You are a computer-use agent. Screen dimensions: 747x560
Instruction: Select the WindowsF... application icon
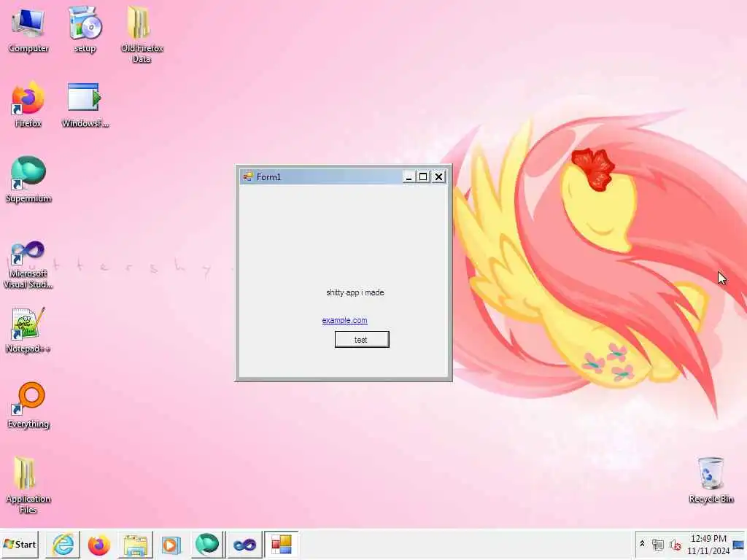(x=85, y=106)
